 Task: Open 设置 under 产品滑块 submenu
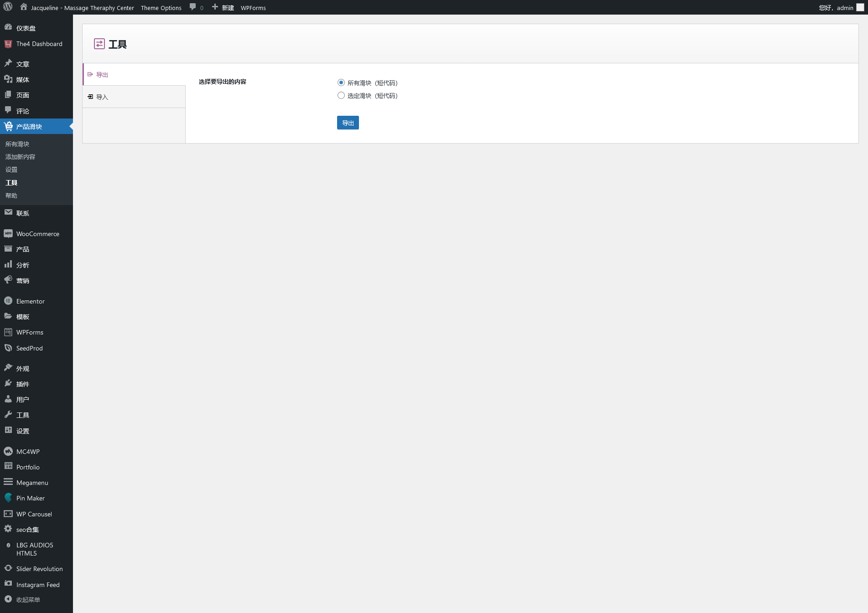pyautogui.click(x=11, y=170)
